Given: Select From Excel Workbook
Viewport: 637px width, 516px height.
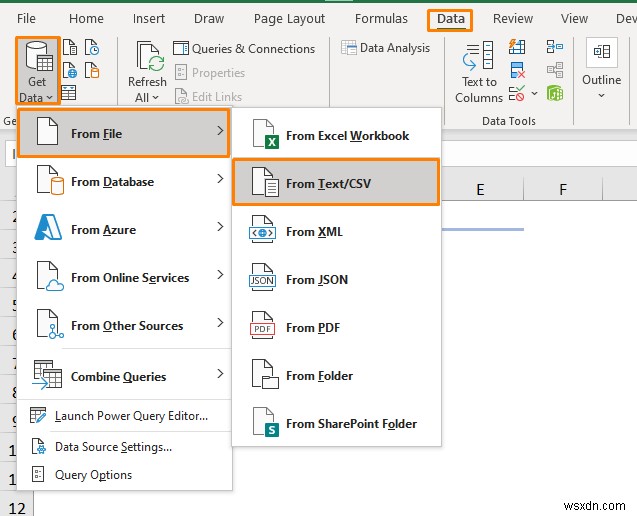Looking at the screenshot, I should pos(336,135).
